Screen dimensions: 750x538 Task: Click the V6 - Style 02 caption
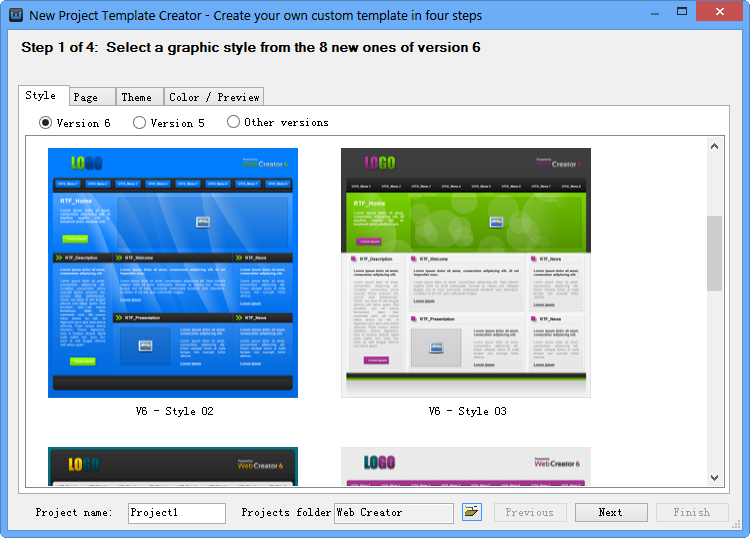click(x=175, y=411)
